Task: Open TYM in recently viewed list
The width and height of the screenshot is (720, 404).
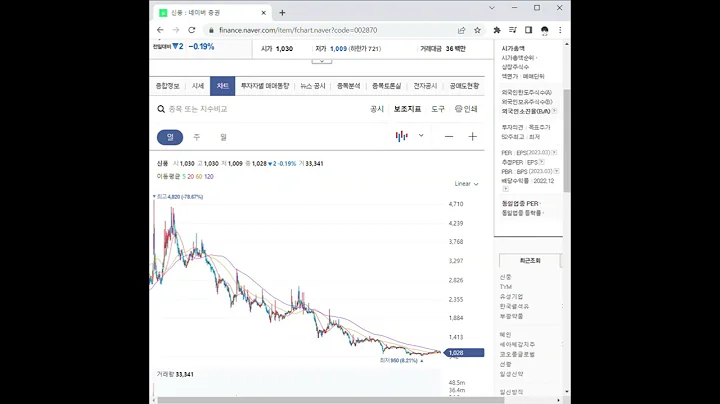Action: pos(506,287)
